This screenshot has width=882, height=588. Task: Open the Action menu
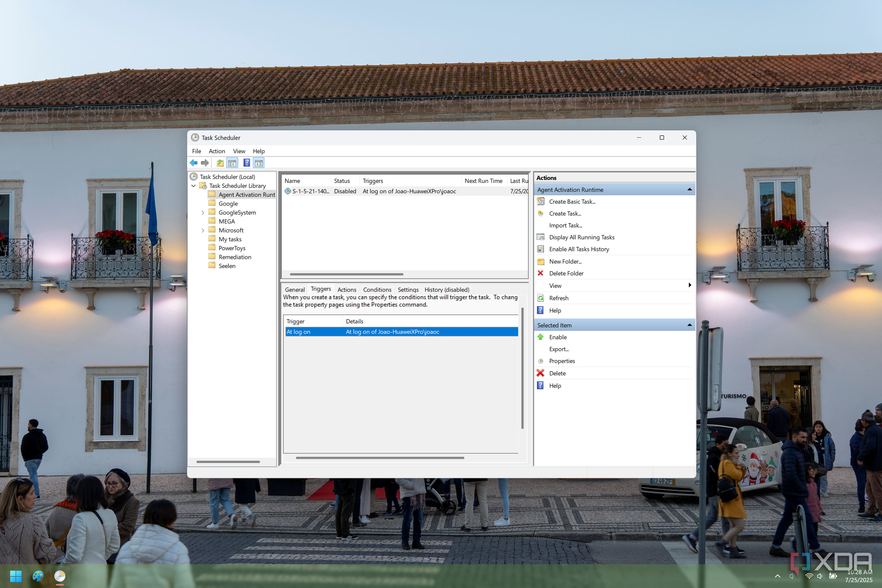[217, 151]
